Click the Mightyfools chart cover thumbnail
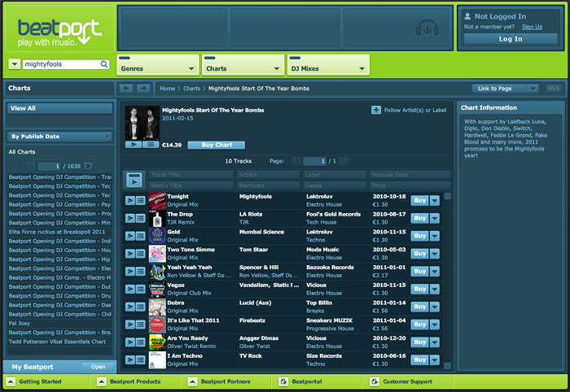This screenshot has height=392, width=570. coord(142,123)
